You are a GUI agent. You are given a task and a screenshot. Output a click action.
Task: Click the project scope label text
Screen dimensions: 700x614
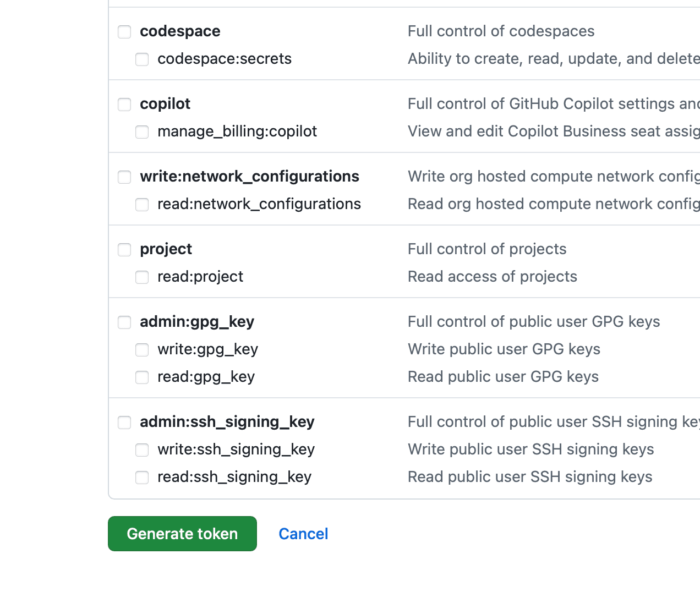166,249
